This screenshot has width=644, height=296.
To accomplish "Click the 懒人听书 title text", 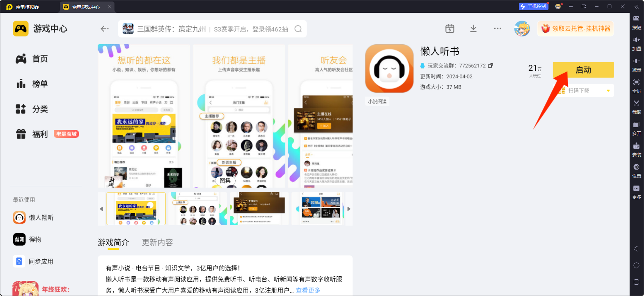I will [x=440, y=51].
